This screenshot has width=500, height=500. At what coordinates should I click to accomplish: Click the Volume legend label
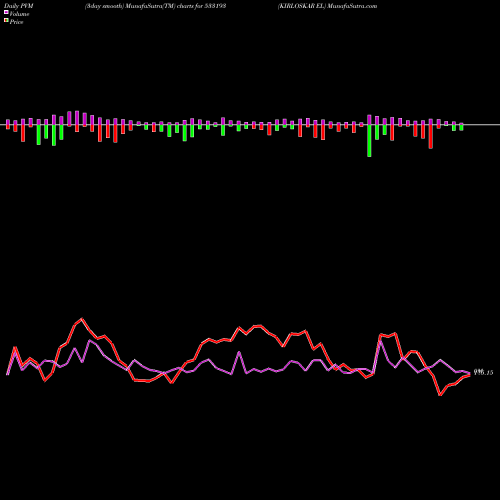tap(19, 14)
